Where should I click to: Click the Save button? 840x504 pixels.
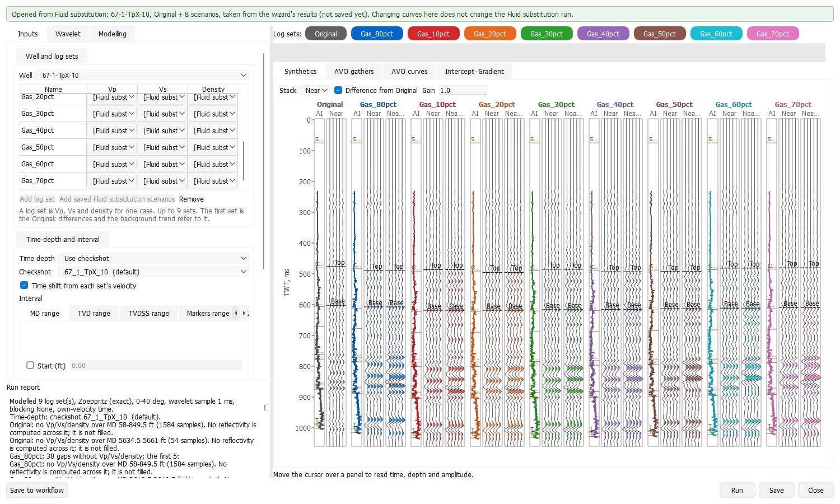(x=776, y=490)
